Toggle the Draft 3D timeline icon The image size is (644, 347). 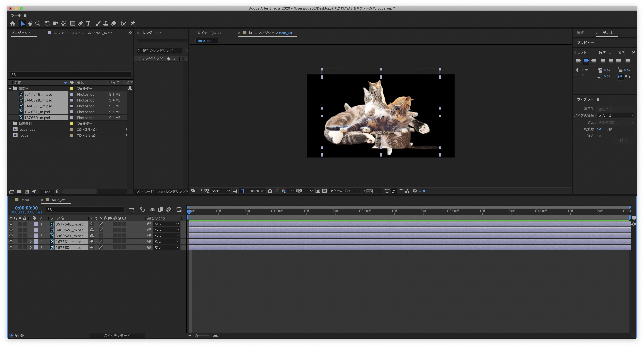[x=142, y=209]
